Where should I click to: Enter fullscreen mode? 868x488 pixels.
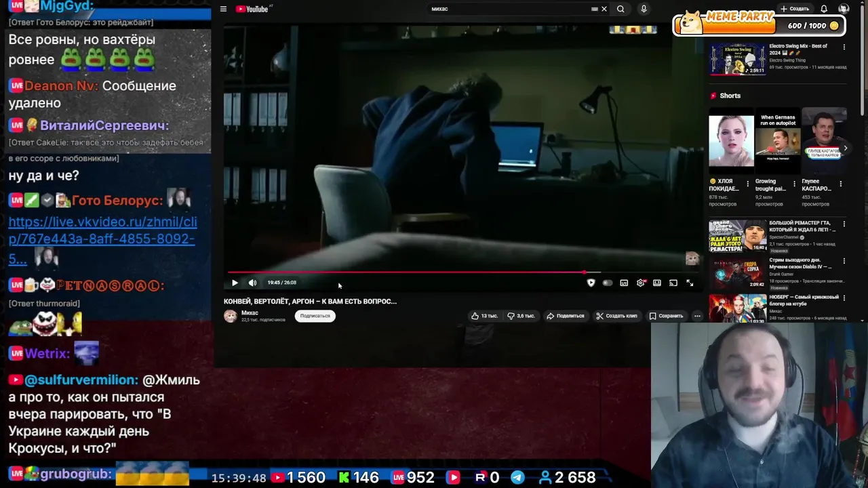690,283
